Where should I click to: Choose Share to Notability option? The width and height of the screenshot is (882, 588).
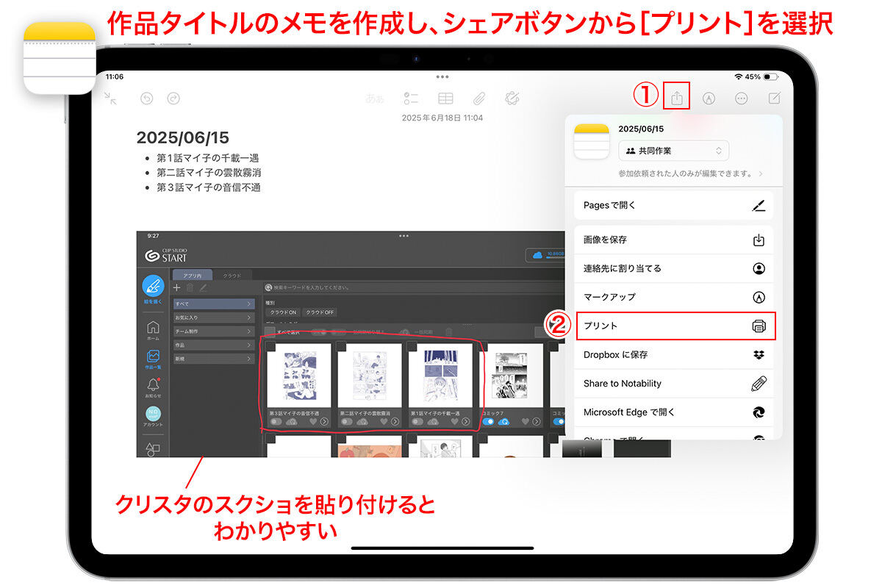tap(673, 383)
